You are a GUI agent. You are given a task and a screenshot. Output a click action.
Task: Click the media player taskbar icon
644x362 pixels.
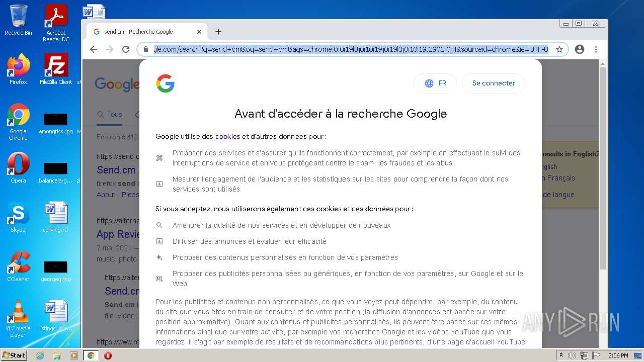74,355
